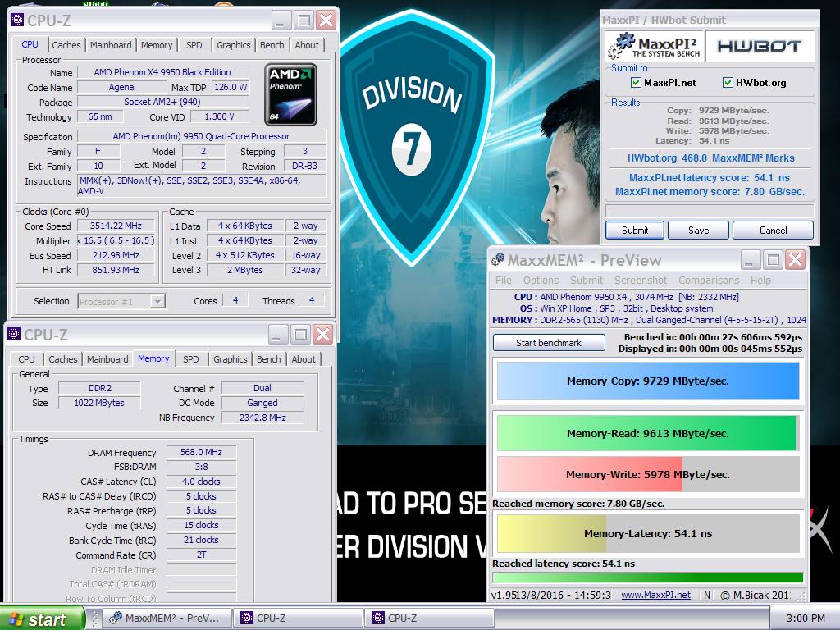Open Bench tab in top CPU-Z
The image size is (840, 630).
(272, 45)
